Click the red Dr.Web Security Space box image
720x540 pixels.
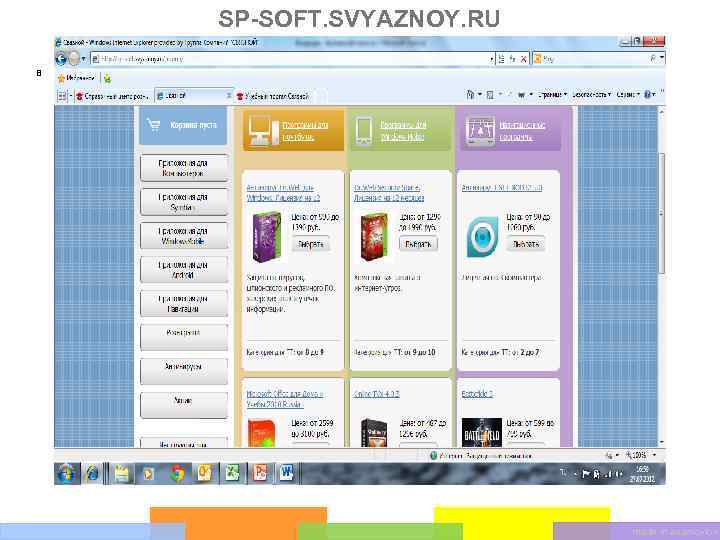pos(374,236)
